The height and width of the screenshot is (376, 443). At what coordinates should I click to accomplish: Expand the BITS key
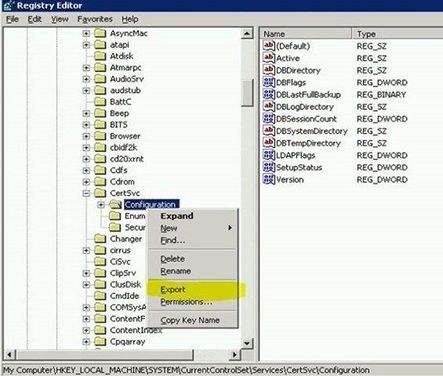pos(86,125)
